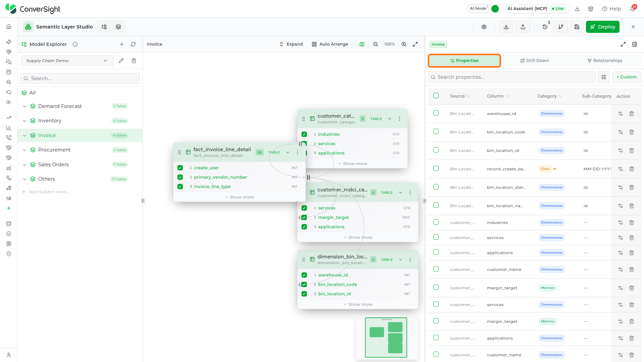
Task: Click the upload icon in studio toolbar
Action: [523, 27]
